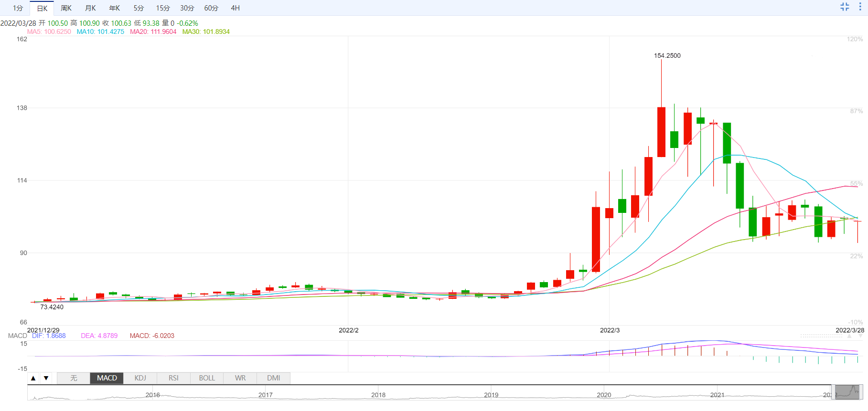Switch to the 4H timeframe tab
Screen dimensions: 868x411
click(235, 8)
